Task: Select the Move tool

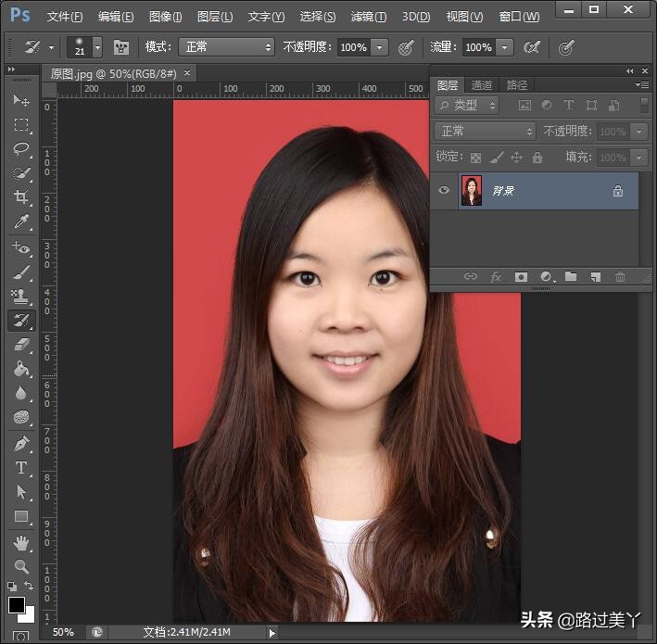Action: click(x=21, y=100)
